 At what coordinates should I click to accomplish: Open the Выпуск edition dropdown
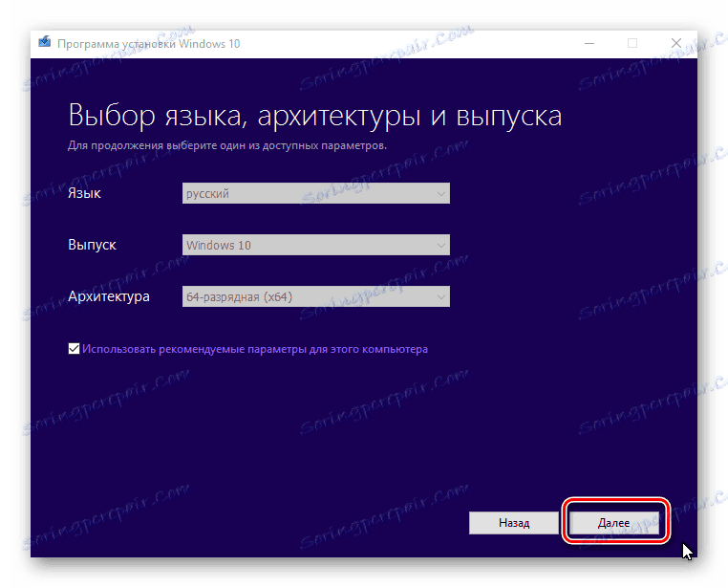315,245
